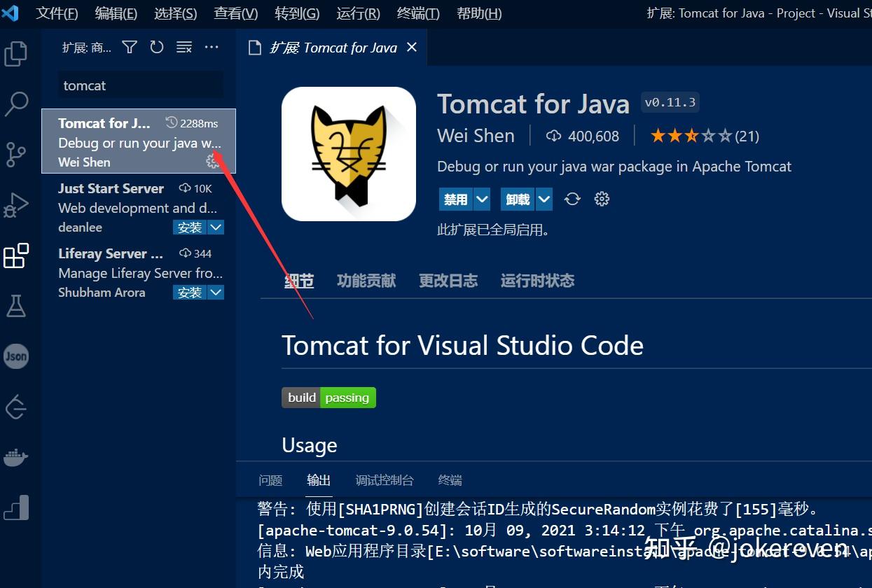Viewport: 872px width, 588px height.
Task: Disable the extension using the 禁用 button
Action: (x=455, y=199)
